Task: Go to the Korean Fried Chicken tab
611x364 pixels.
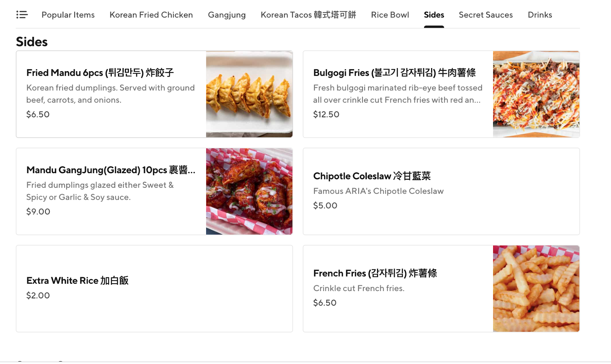Action: 151,15
